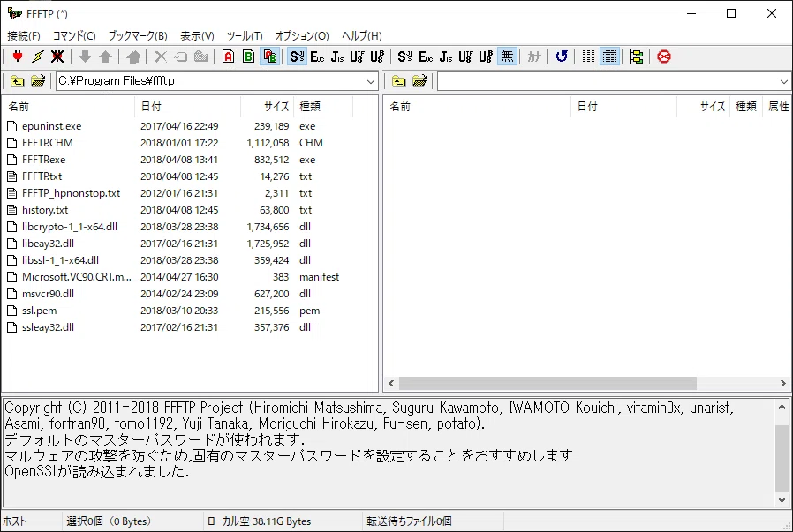Image resolution: width=793 pixels, height=532 pixels.
Task: Click the Rename file icon
Action: click(x=180, y=56)
